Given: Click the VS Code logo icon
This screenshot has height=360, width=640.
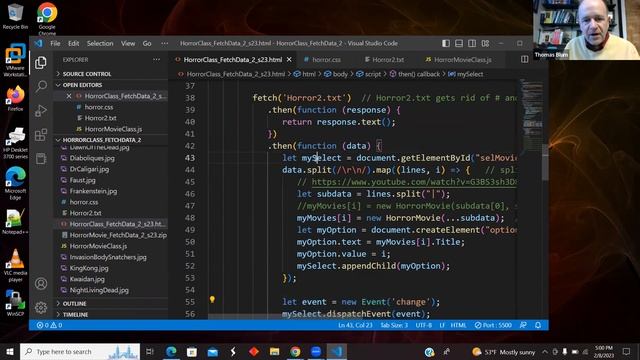Looking at the screenshot, I should click(38, 43).
